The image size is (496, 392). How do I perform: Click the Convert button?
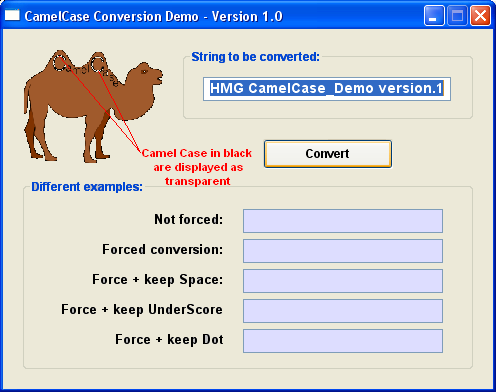(x=328, y=154)
